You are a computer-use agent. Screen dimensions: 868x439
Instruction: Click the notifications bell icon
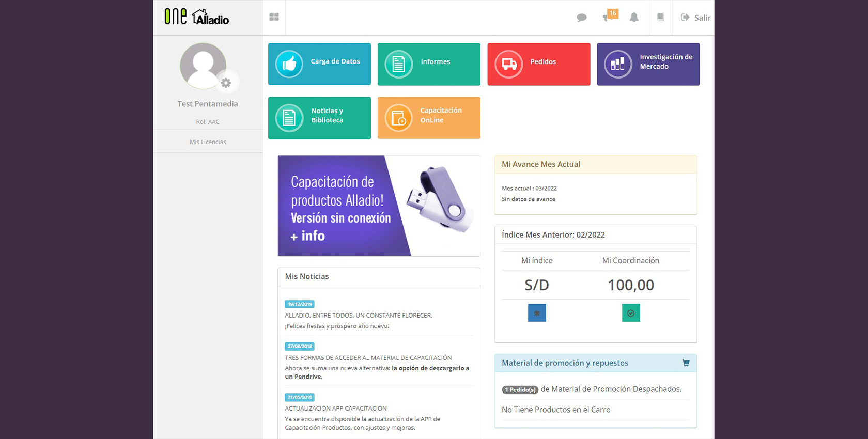634,18
